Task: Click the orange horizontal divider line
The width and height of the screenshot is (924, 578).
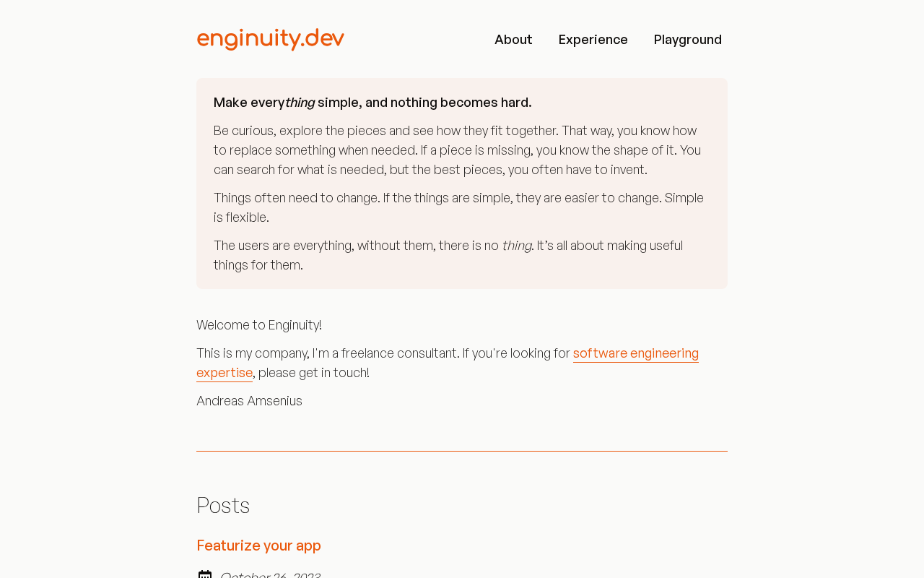Action: coord(462,451)
